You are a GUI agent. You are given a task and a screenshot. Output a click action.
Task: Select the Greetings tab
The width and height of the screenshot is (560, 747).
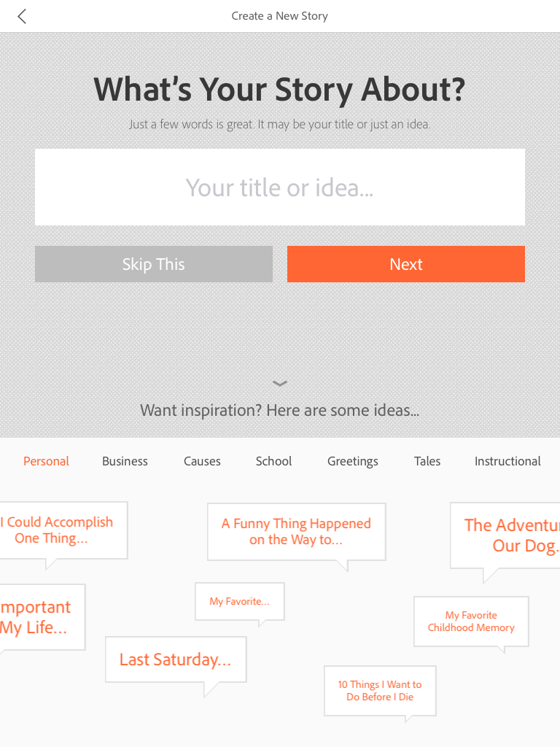pyautogui.click(x=353, y=461)
